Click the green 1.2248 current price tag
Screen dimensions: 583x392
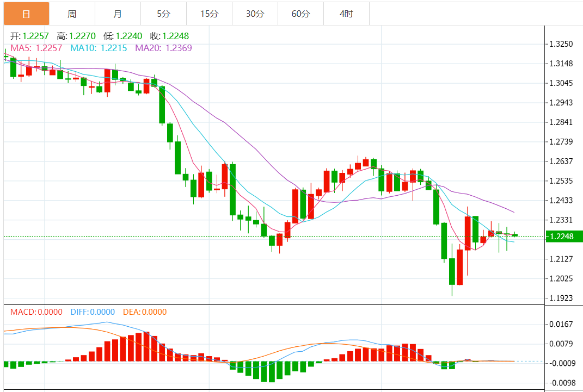(564, 237)
